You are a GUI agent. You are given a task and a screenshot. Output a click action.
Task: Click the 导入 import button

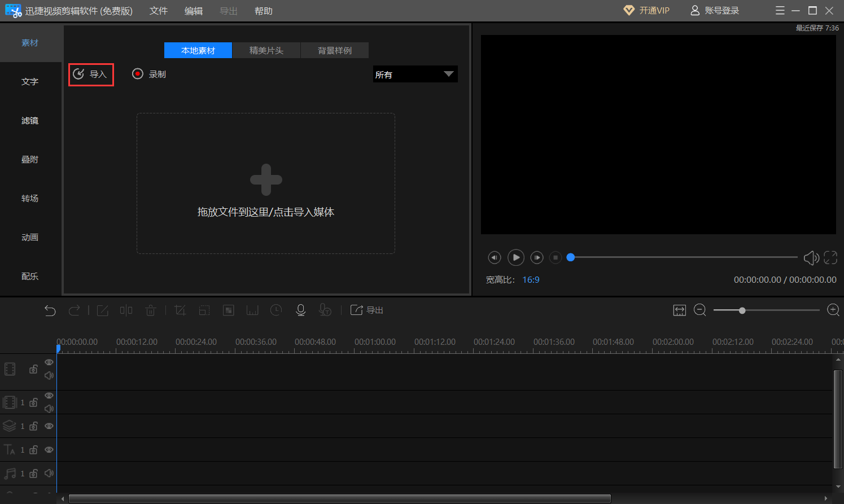tap(91, 74)
